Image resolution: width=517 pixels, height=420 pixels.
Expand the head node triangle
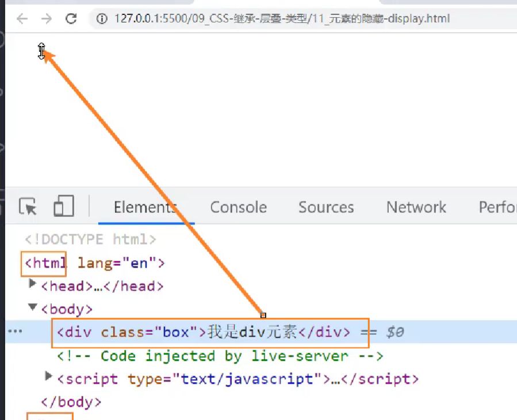32,284
